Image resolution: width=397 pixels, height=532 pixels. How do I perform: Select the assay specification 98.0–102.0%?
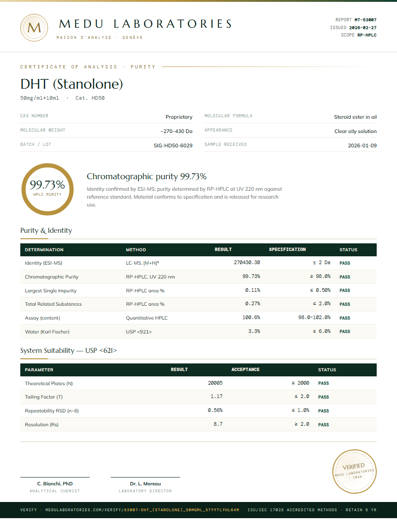tap(314, 318)
